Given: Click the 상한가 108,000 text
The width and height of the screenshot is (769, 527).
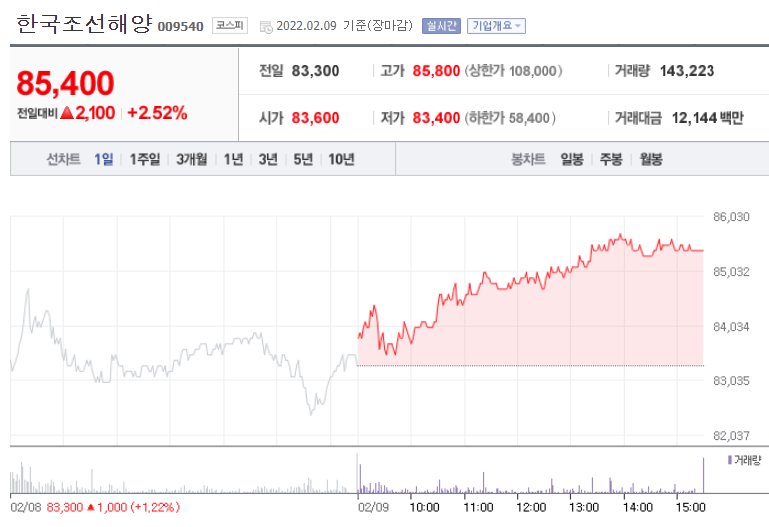Looking at the screenshot, I should pos(513,71).
